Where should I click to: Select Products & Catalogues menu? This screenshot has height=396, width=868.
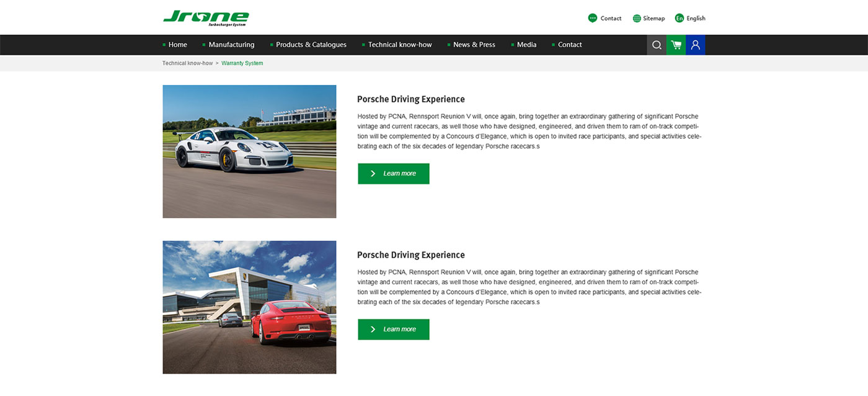coord(311,45)
